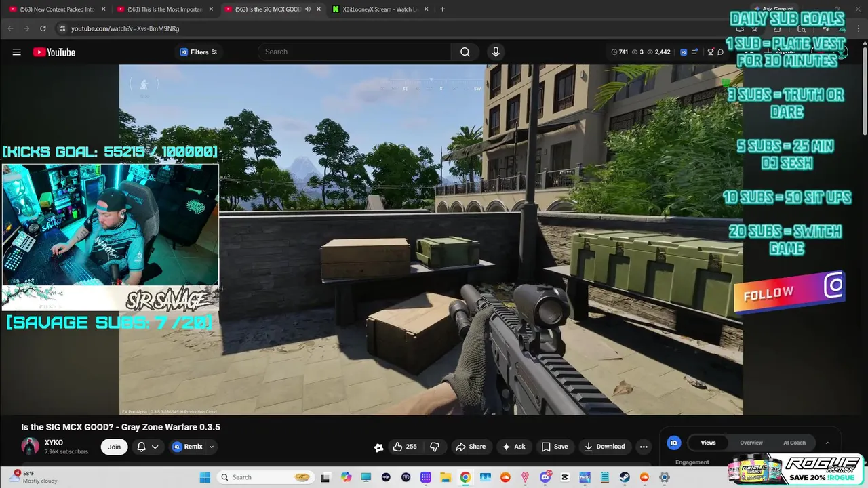
Task: Open the blue vidIQ icon in header
Action: point(684,52)
